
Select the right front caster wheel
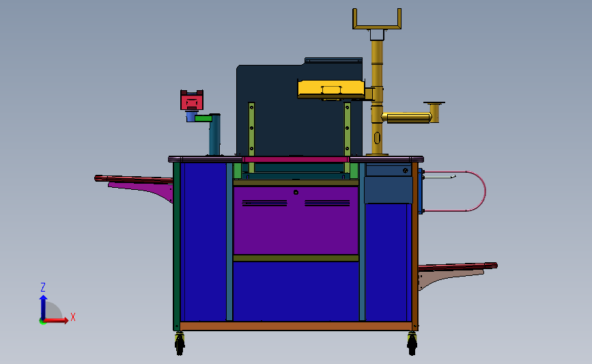tap(412, 344)
